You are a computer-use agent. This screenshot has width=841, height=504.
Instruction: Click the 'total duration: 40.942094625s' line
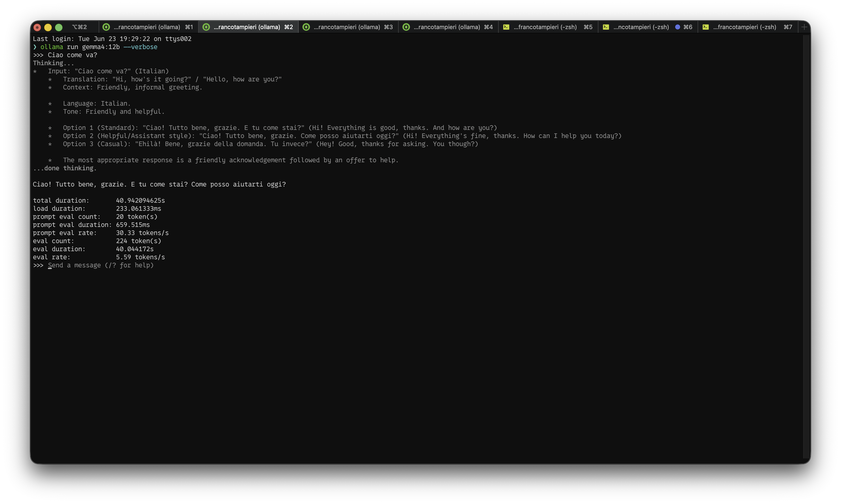(99, 200)
